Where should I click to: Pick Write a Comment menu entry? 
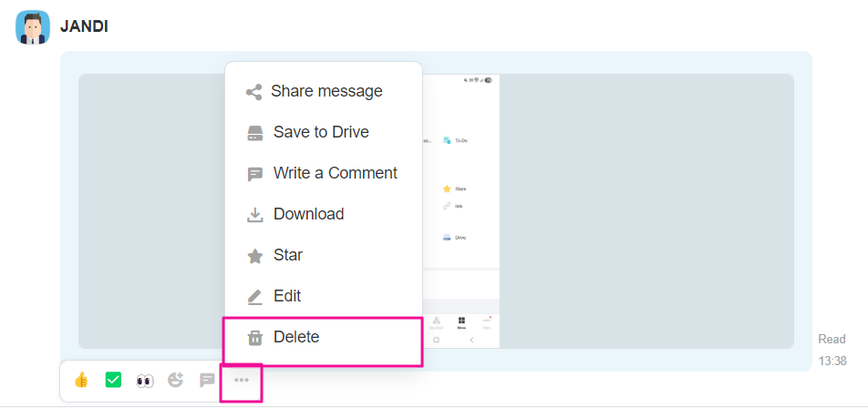335,173
